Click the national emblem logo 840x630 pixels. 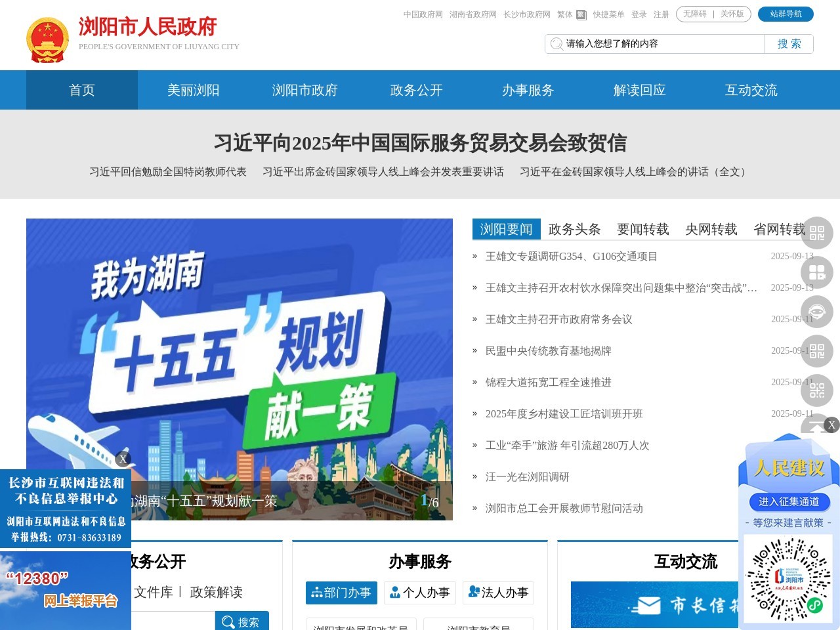click(48, 40)
